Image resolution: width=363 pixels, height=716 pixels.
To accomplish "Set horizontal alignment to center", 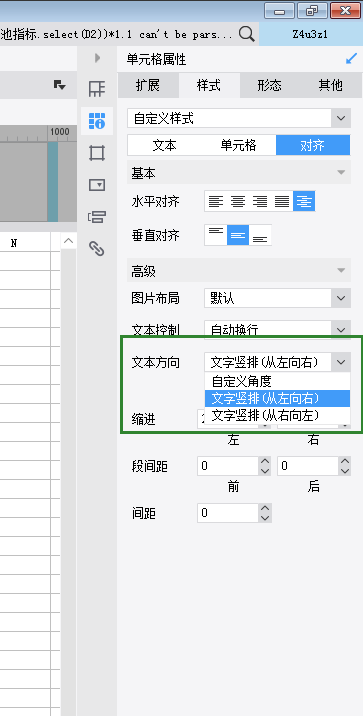I will click(238, 201).
